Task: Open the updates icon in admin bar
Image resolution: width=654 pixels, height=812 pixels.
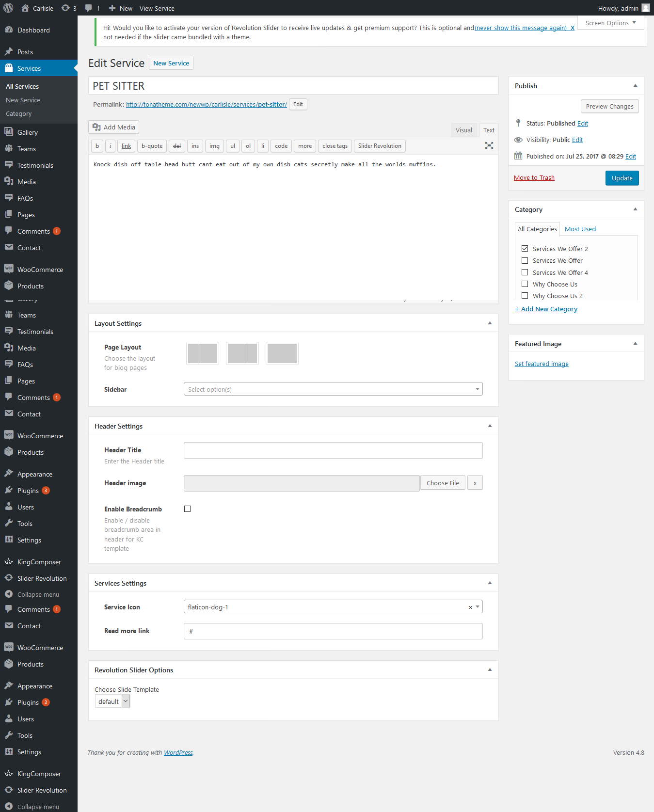Action: [65, 8]
